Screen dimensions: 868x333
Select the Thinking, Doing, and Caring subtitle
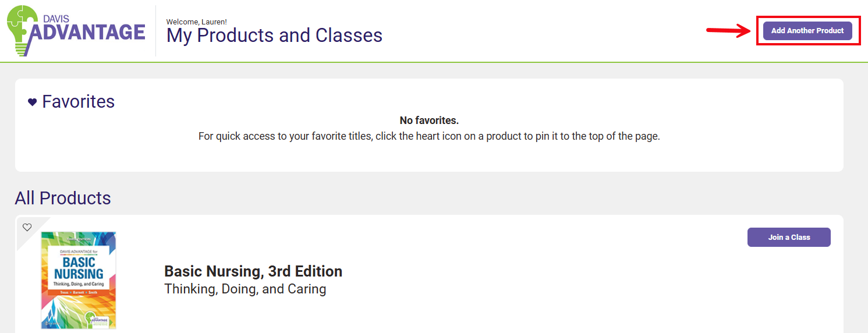click(x=245, y=289)
